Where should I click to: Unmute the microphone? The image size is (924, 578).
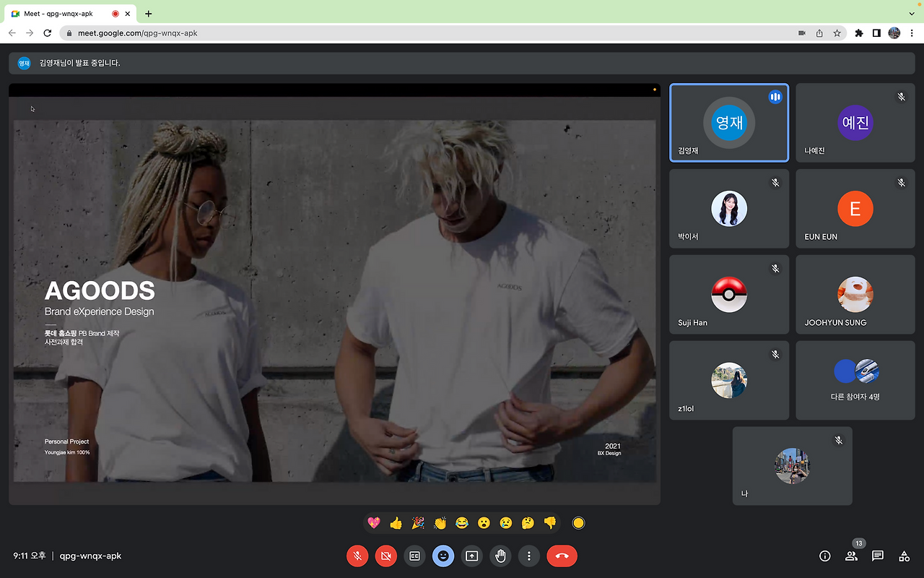tap(357, 556)
